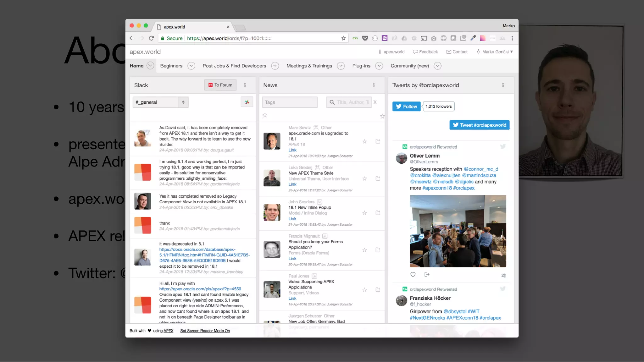Open the #_general channel dropdown
Image resolution: width=644 pixels, height=362 pixels.
pos(160,102)
